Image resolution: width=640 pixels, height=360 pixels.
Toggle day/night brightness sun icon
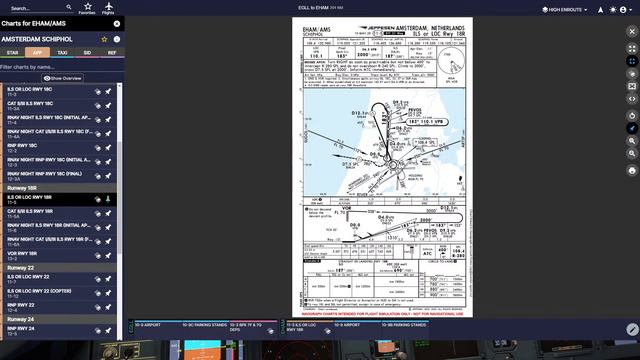pos(613,9)
